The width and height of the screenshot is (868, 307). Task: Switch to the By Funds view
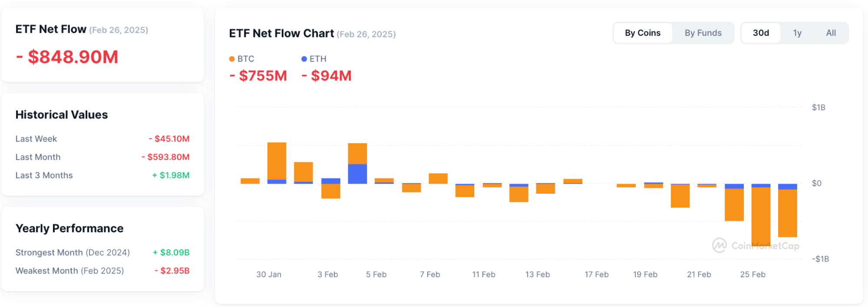703,33
